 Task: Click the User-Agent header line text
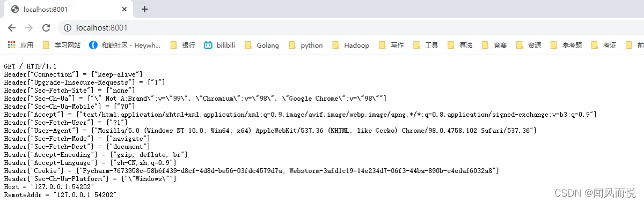tap(270, 131)
